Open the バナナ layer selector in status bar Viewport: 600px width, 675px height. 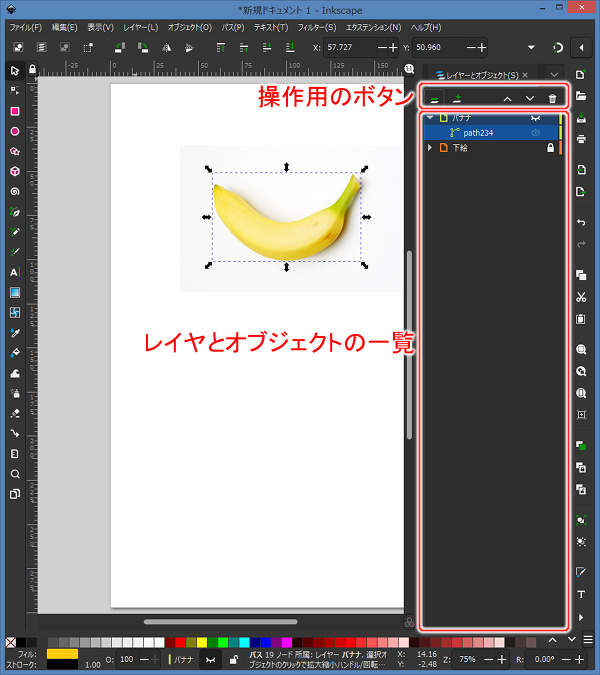pyautogui.click(x=181, y=660)
